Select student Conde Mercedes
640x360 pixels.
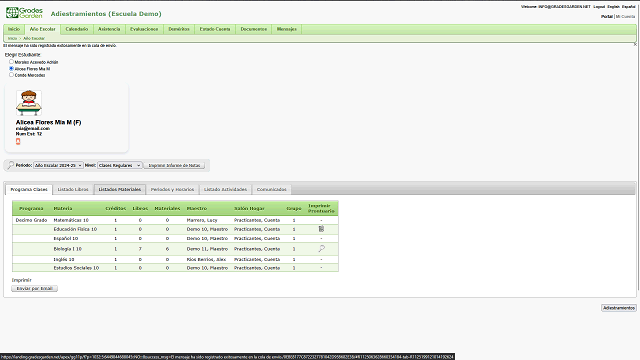coord(11,75)
